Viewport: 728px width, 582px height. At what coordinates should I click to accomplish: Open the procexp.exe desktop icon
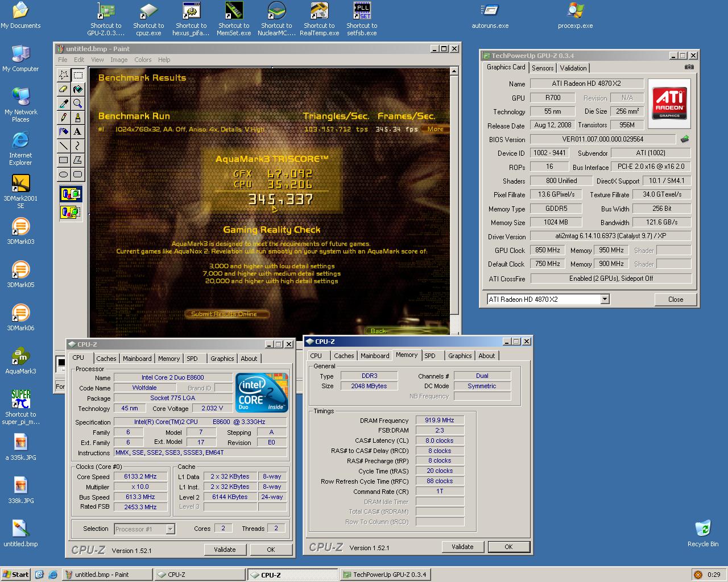coord(575,15)
